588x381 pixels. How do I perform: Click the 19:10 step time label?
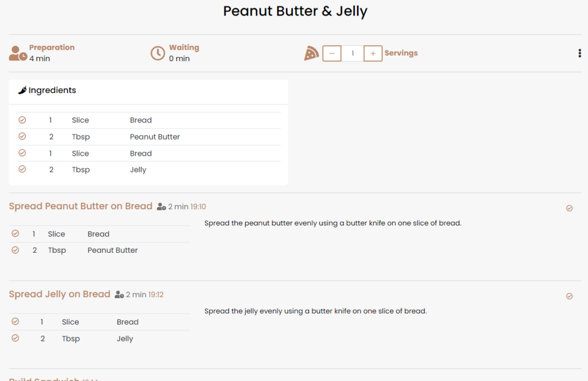click(x=198, y=207)
